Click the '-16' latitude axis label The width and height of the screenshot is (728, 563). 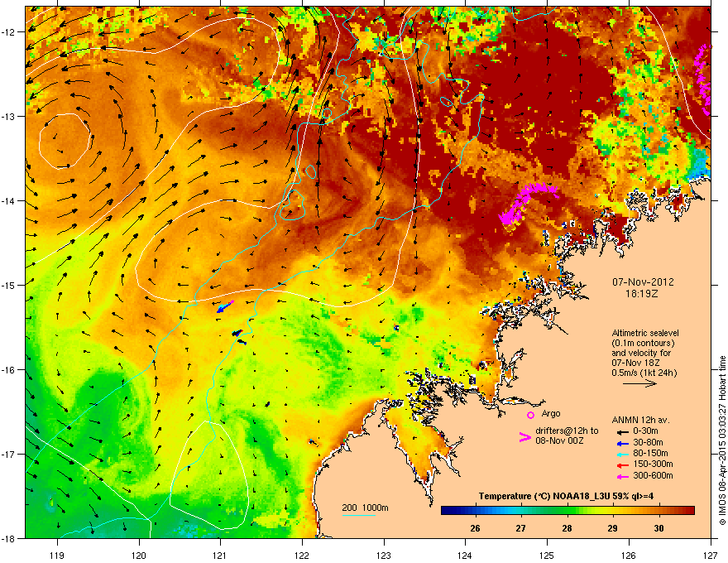(x=8, y=370)
